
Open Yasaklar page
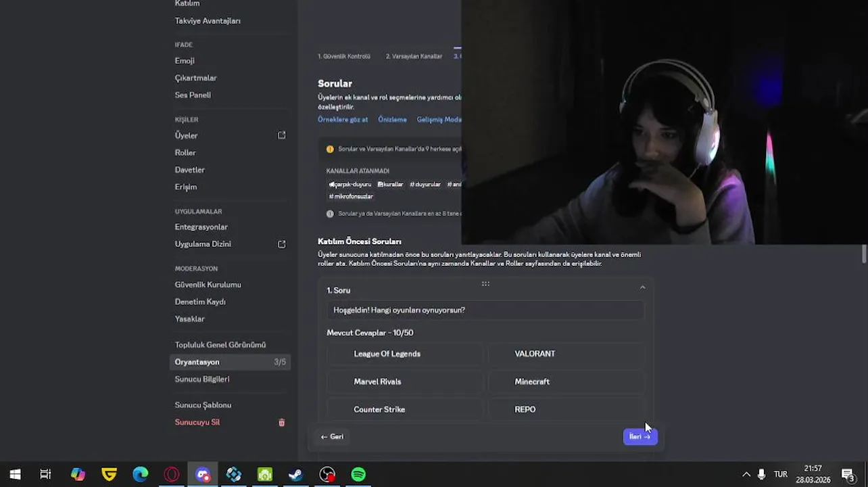click(189, 319)
